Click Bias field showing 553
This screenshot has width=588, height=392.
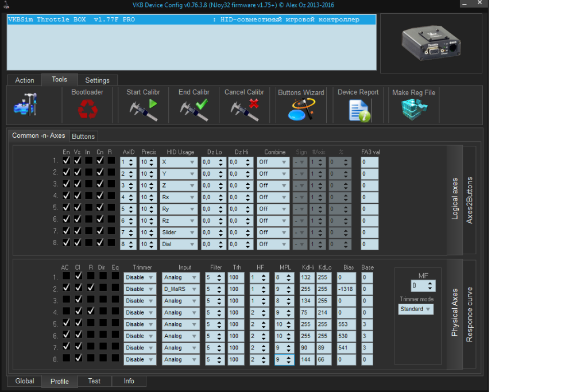[x=346, y=324]
